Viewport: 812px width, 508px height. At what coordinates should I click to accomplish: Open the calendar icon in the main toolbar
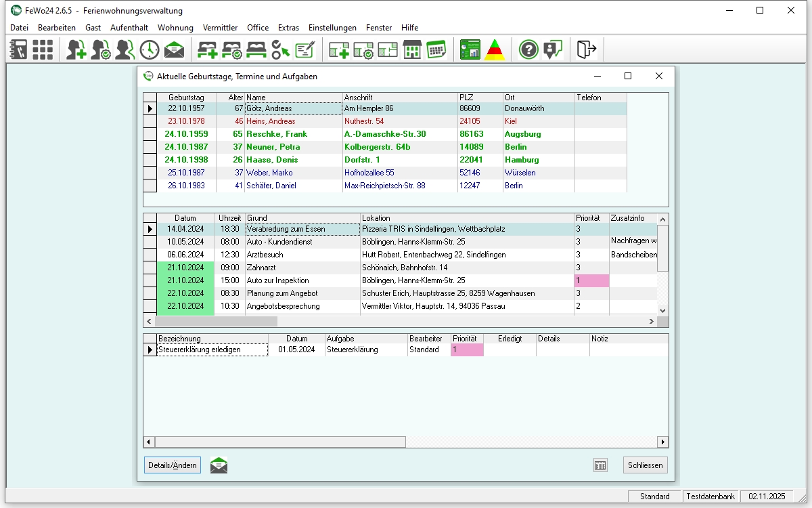click(x=436, y=49)
